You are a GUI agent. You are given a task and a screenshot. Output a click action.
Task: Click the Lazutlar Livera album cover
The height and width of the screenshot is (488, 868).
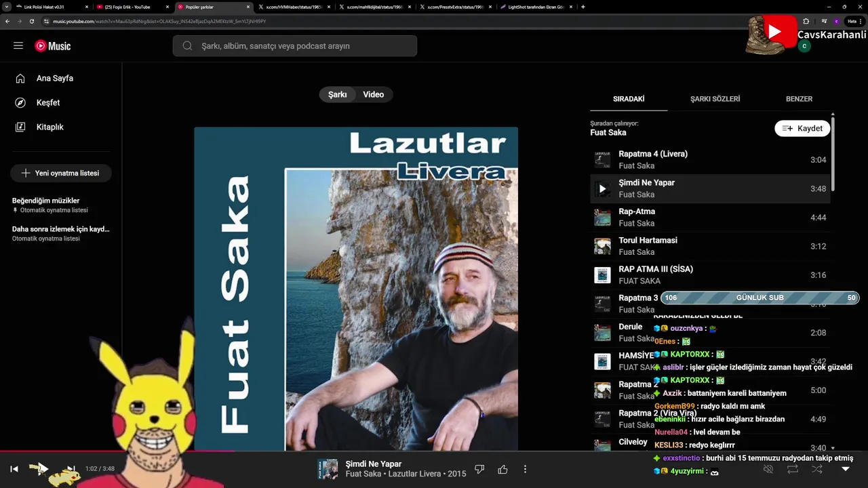click(x=356, y=289)
